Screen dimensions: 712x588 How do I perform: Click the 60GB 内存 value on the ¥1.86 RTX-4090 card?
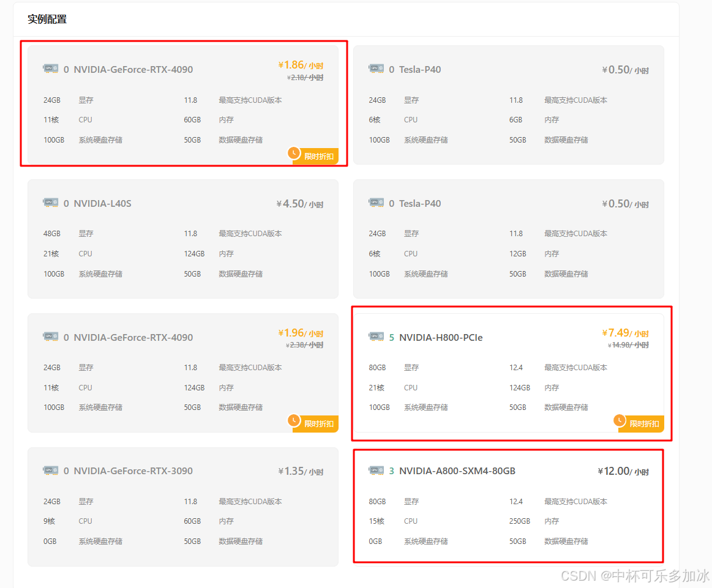point(192,120)
